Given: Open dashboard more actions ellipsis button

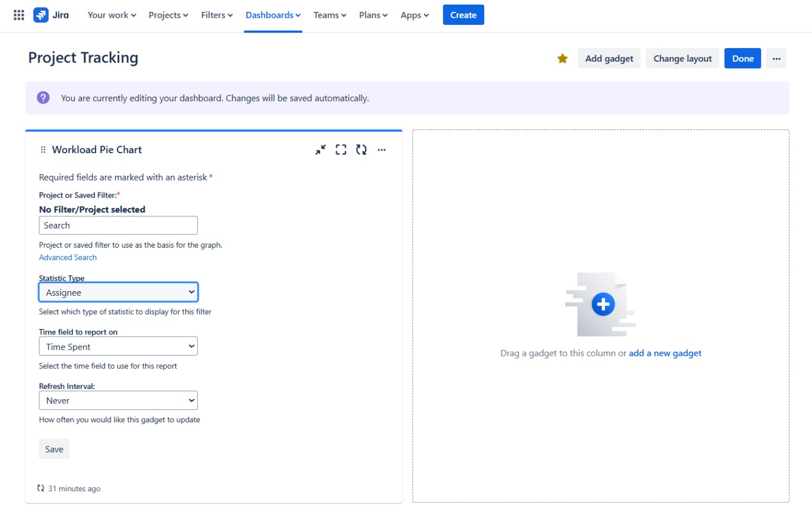Looking at the screenshot, I should 776,58.
